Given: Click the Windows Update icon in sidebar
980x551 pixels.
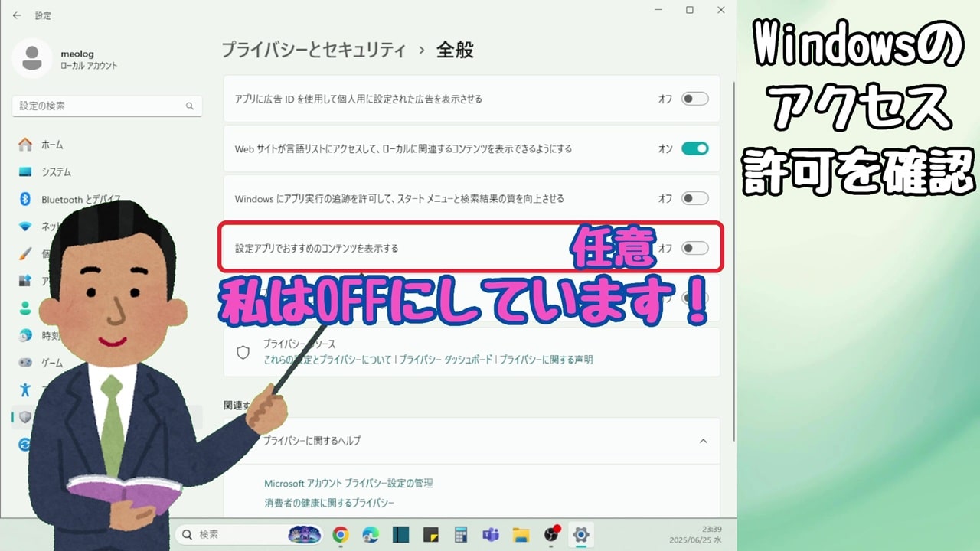Looking at the screenshot, I should pos(25,444).
